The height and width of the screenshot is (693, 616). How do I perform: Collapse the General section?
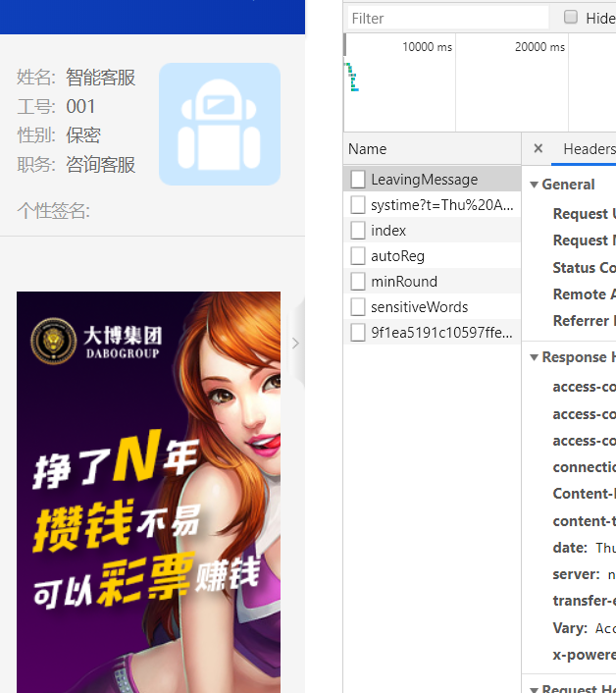[x=535, y=185]
